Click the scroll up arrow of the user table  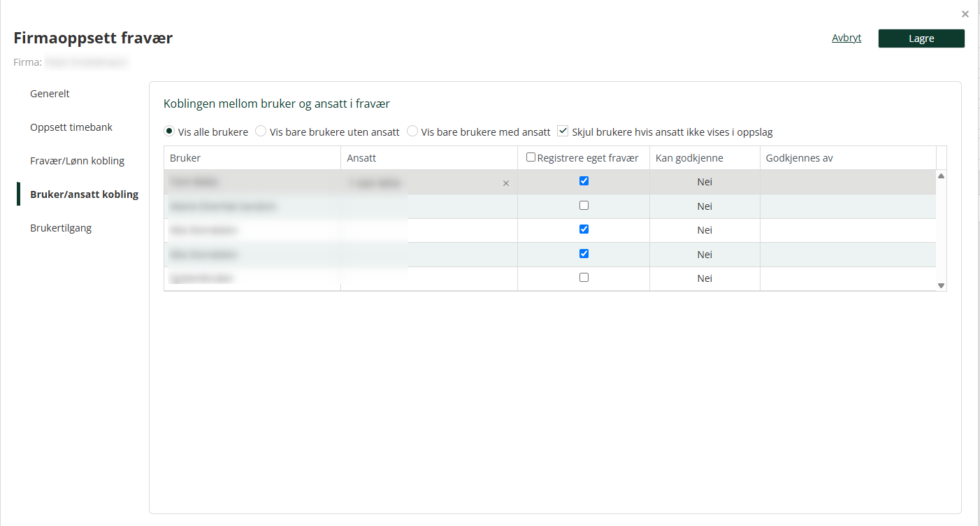tap(941, 176)
